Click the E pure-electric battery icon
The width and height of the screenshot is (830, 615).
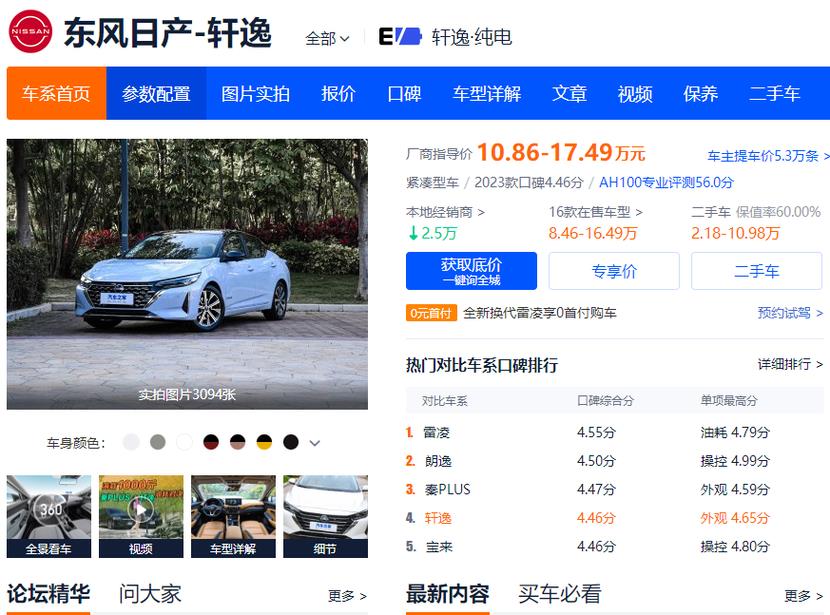(400, 37)
